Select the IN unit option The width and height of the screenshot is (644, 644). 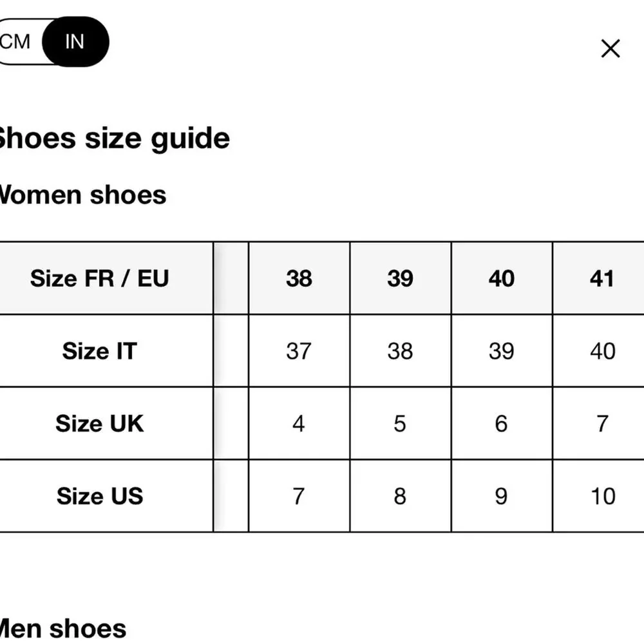pos(75,41)
